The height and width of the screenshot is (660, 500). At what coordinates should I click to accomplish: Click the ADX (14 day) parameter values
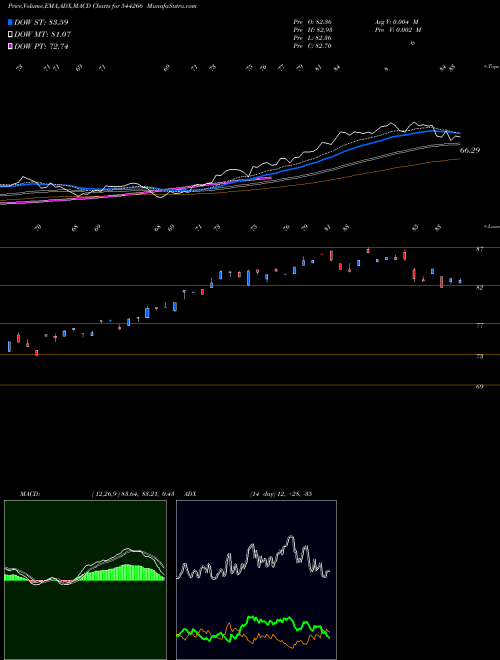(281, 494)
